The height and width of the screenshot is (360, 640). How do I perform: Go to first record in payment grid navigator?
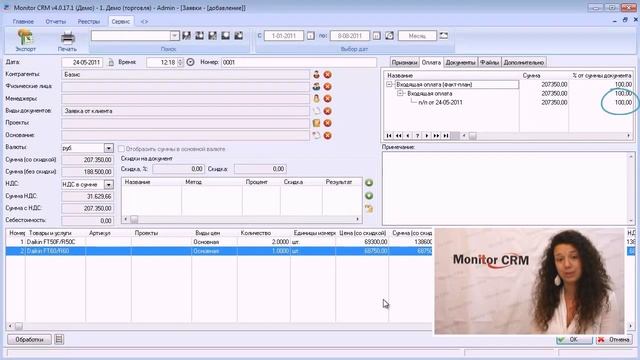coord(389,136)
